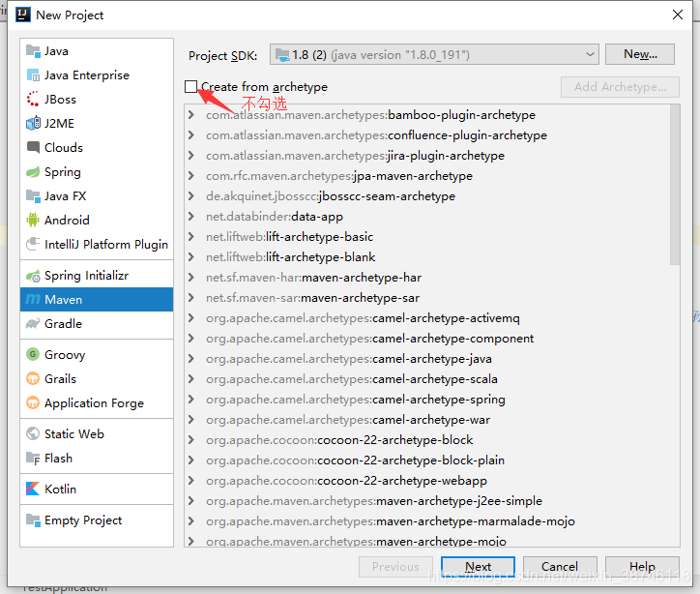Click the Java folder icon in sidebar

click(33, 51)
